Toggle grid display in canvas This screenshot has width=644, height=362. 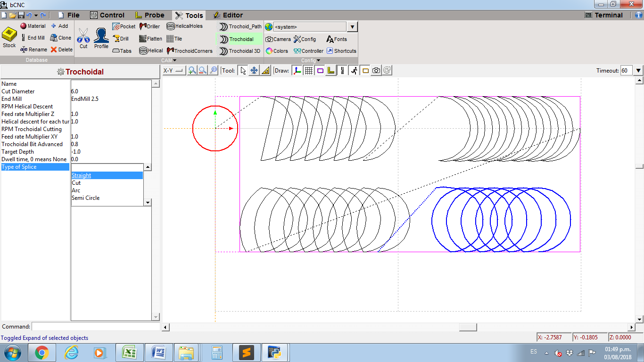[309, 71]
